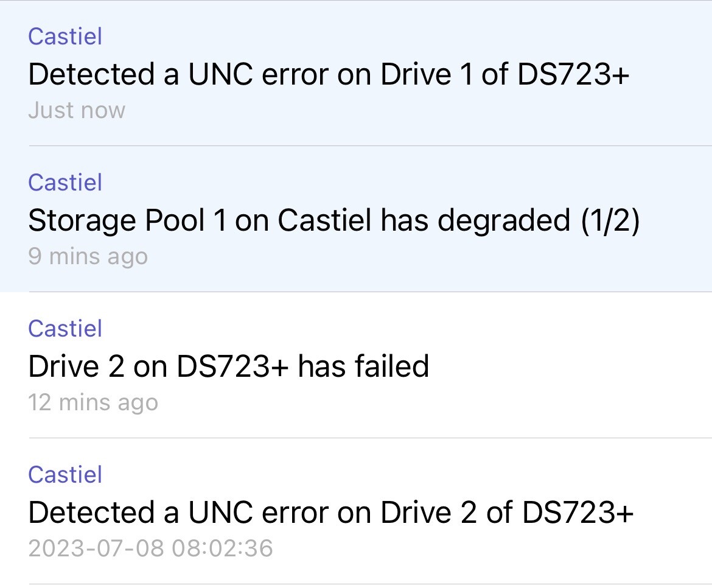Open the Drive 2 UNC error notification

(331, 513)
